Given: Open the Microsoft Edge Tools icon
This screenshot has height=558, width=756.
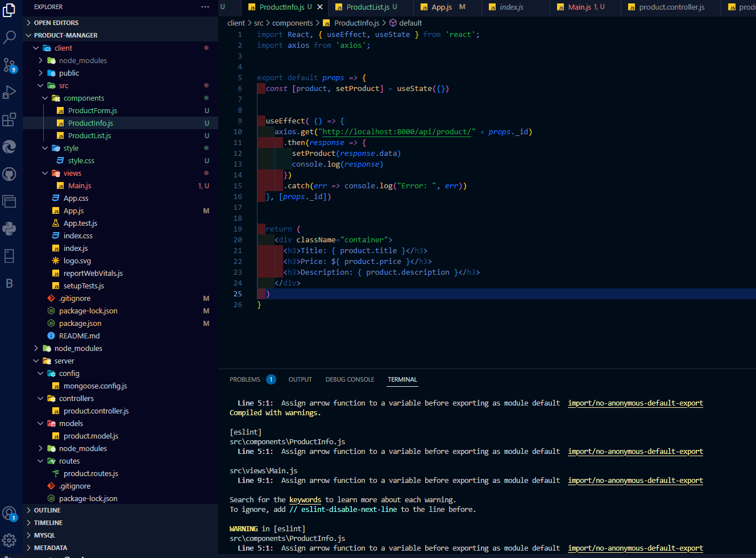Looking at the screenshot, I should click(9, 147).
